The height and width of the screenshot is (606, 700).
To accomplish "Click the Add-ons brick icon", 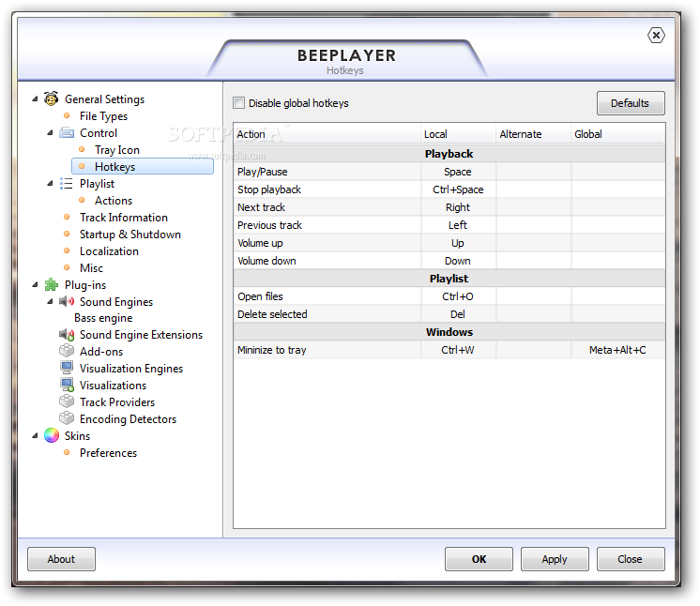I will (x=67, y=351).
